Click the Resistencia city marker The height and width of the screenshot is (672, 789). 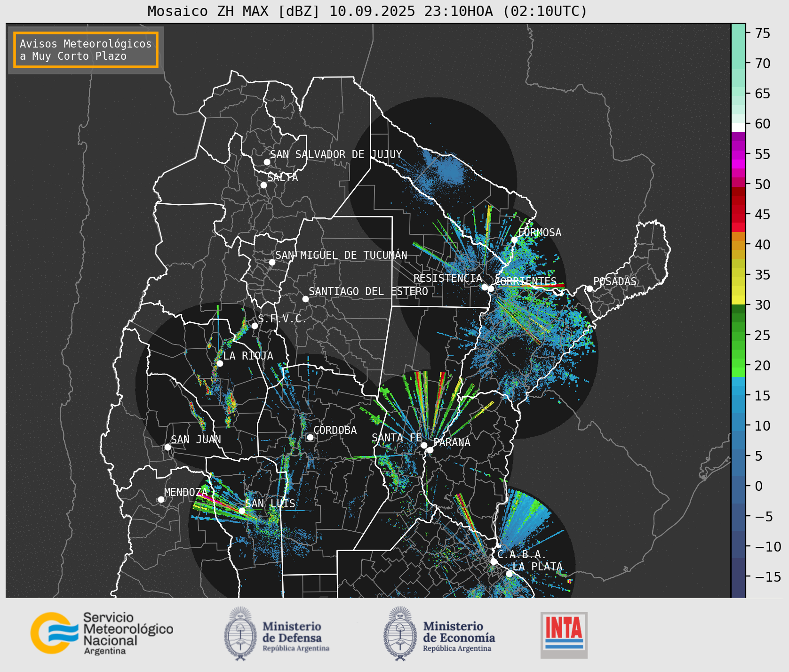coord(485,287)
